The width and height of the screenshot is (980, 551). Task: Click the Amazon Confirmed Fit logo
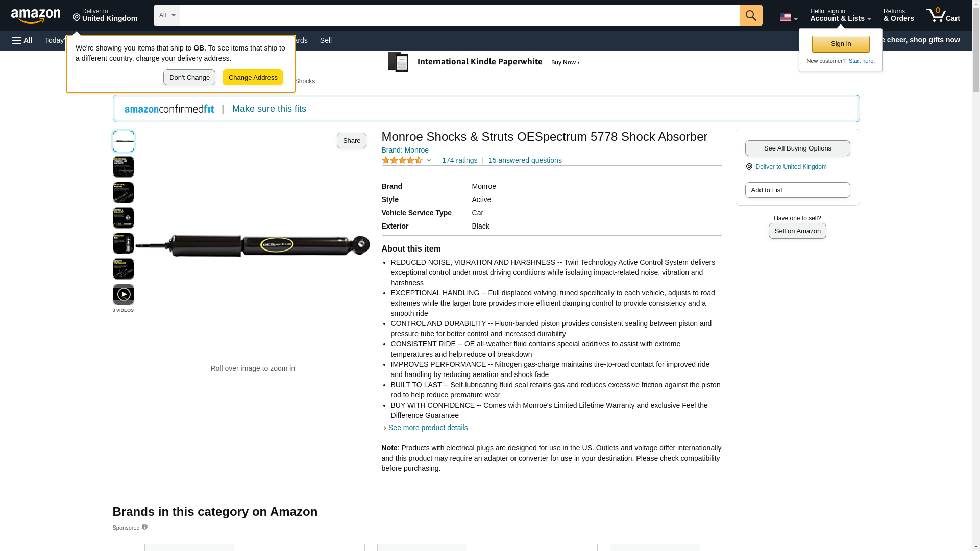169,109
